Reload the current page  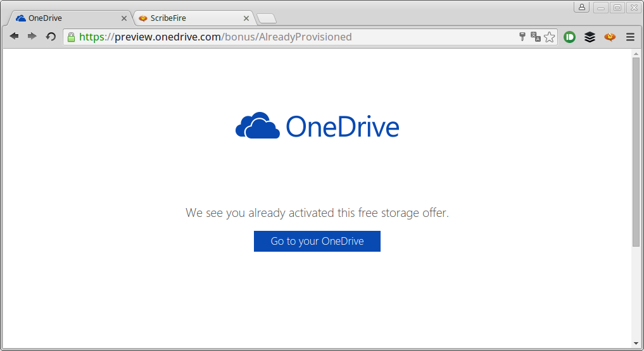click(51, 37)
